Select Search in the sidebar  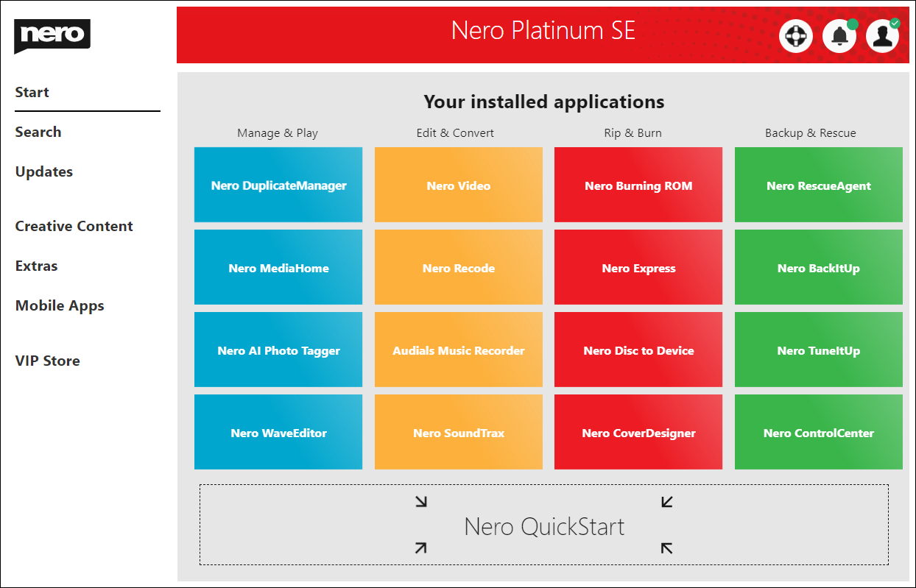tap(38, 132)
